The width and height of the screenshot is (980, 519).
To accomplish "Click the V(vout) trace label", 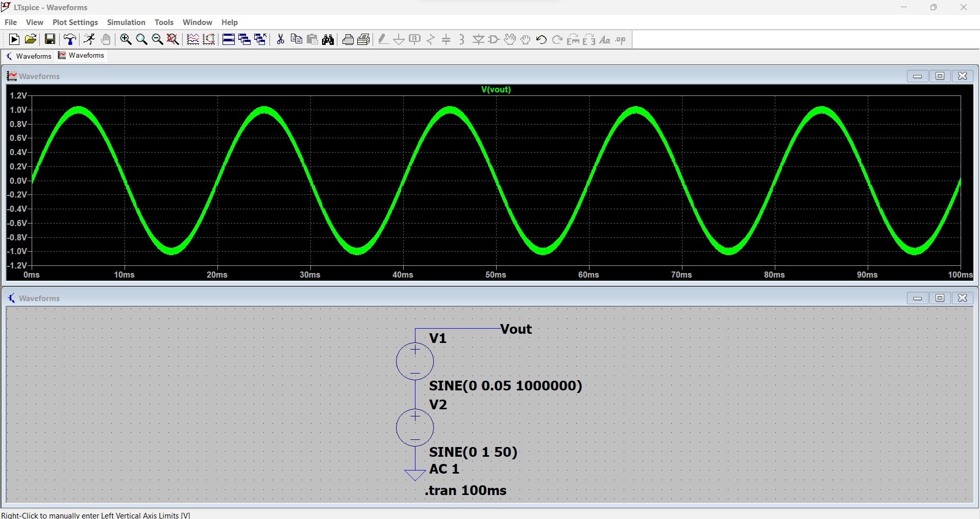I will 496,89.
